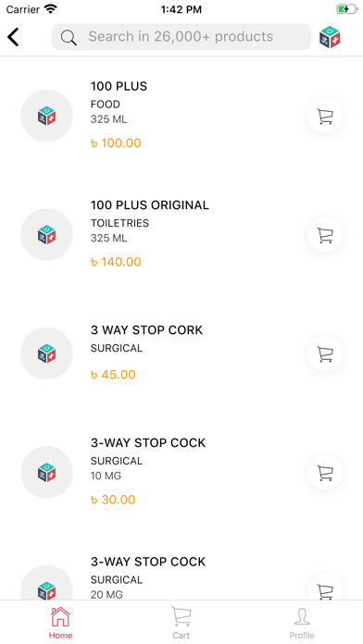Image resolution: width=363 pixels, height=644 pixels.
Task: Add 3-WAY STOP COCK 10 MG to cart
Action: pos(325,473)
